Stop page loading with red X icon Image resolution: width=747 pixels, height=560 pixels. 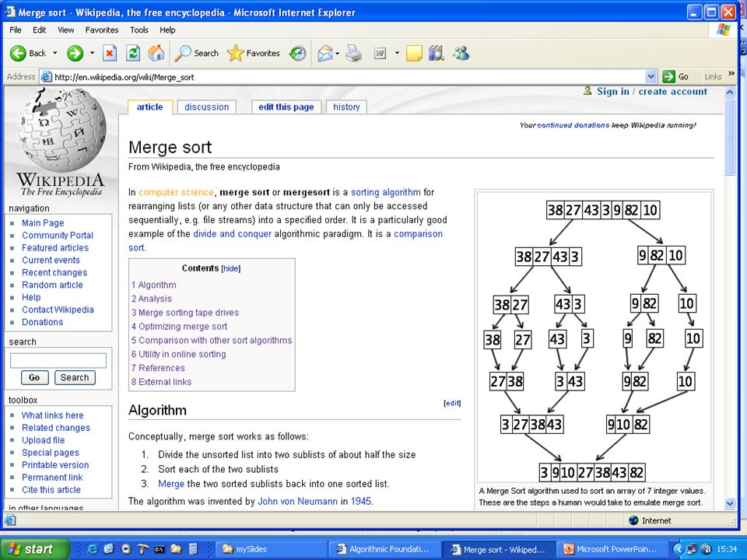pos(110,53)
